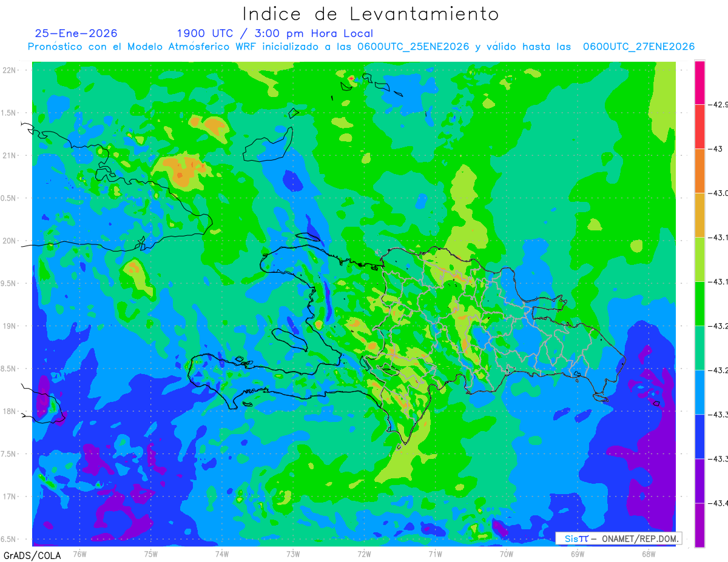Viewport: 728px width, 562px height.
Task: Click the '21N' latitude label
Action: click(10, 156)
